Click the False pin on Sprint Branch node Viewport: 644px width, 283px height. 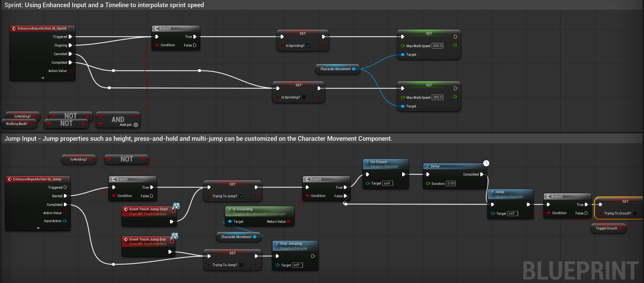[x=195, y=45]
